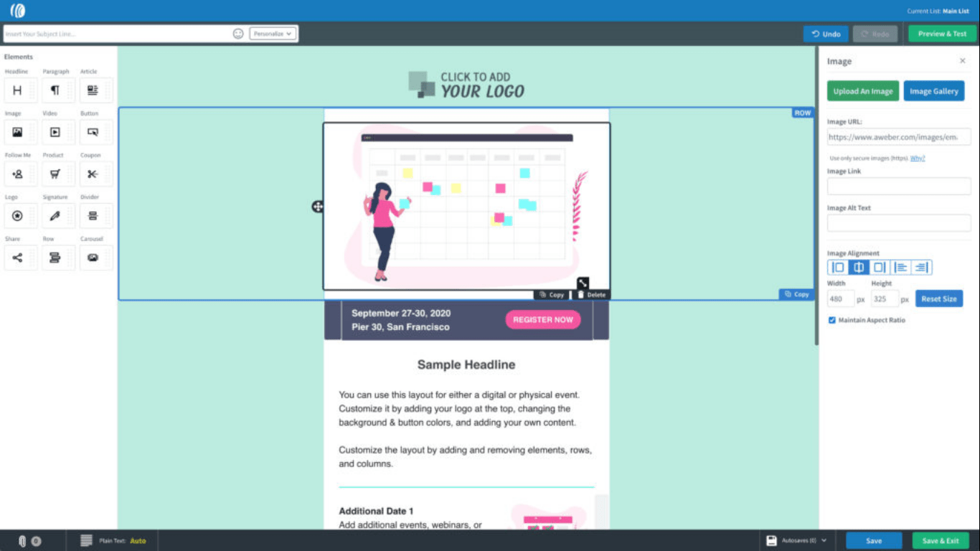Click the Reset Size button
The image size is (980, 551).
point(939,298)
